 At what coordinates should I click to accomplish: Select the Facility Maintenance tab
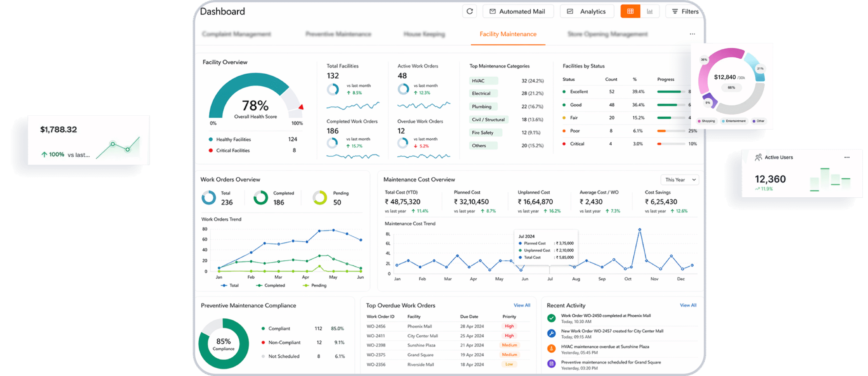[508, 34]
